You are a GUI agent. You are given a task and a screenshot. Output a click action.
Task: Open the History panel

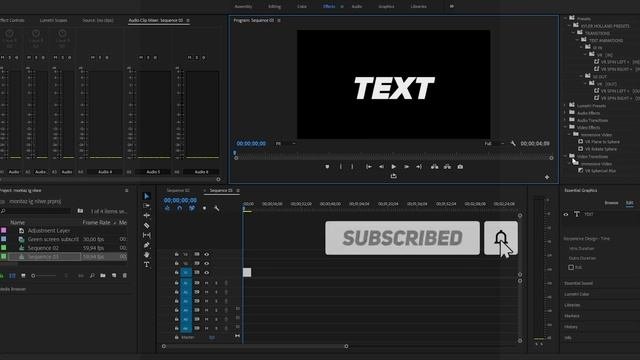tap(571, 327)
